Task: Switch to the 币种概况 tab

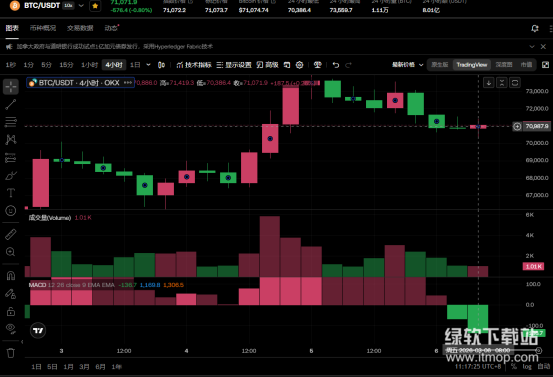Action: pyautogui.click(x=43, y=28)
